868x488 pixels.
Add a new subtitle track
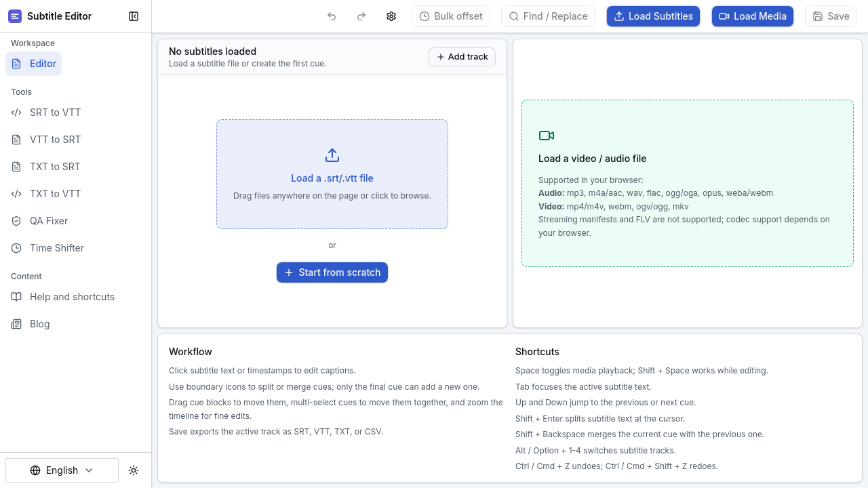click(x=462, y=57)
